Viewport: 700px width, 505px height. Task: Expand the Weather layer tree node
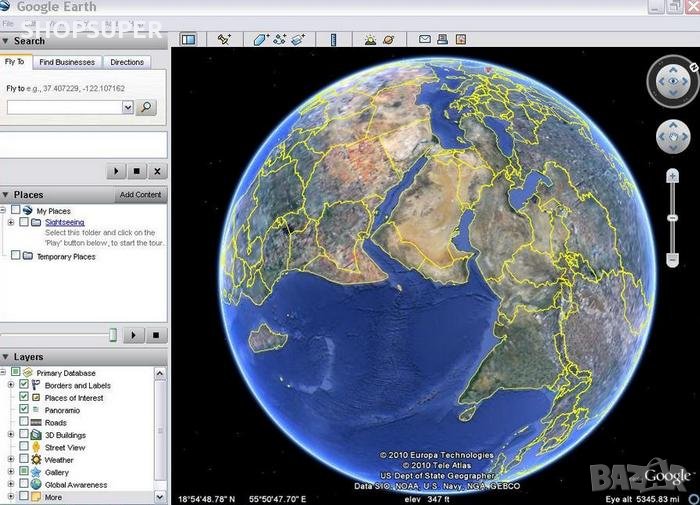click(x=11, y=460)
